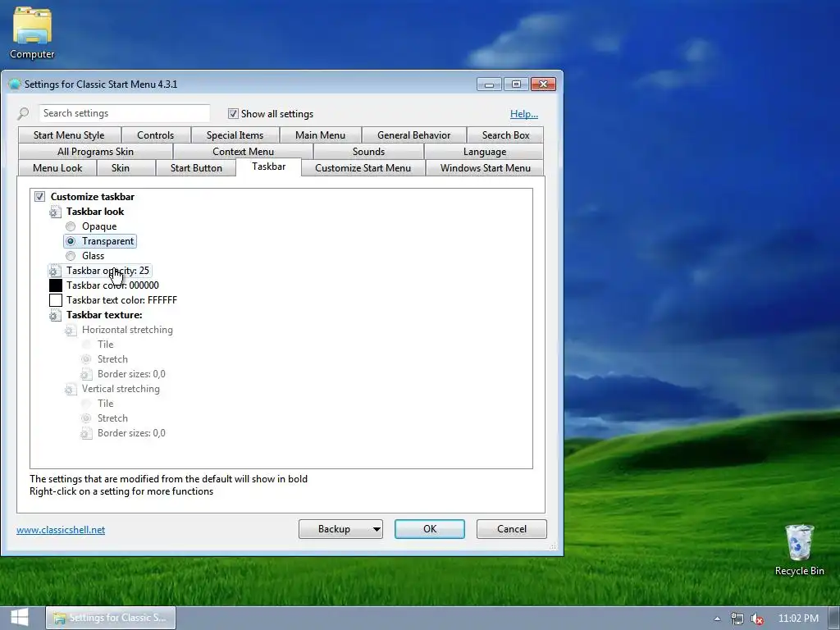Click the OK button
The image size is (840, 630).
[x=430, y=529]
